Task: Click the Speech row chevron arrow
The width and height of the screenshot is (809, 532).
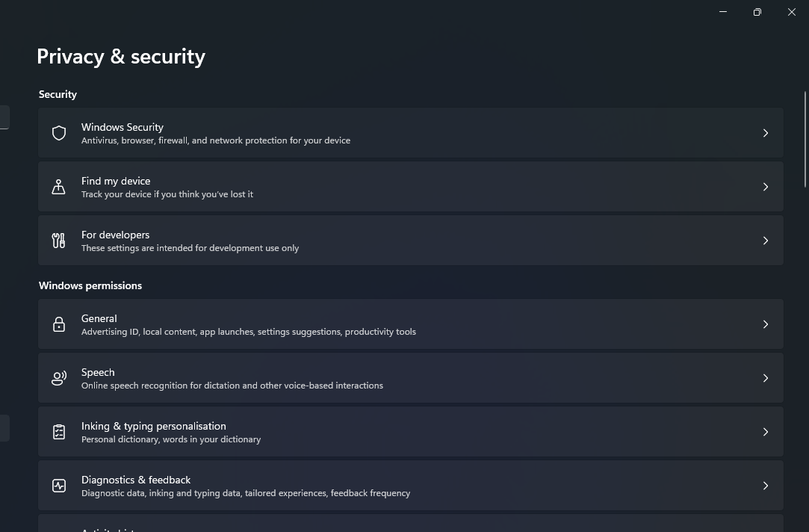Action: (766, 378)
